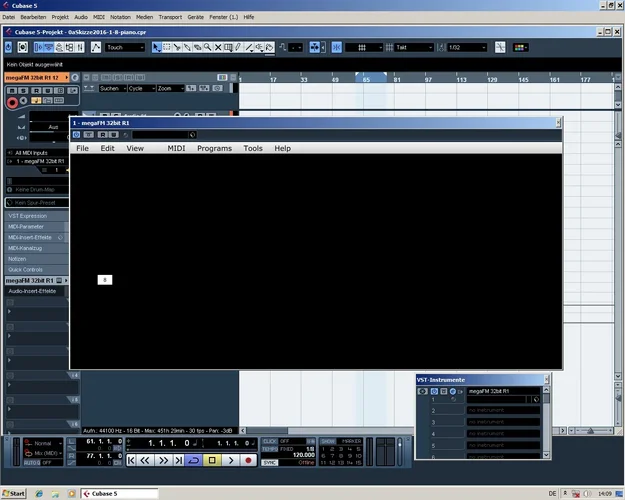Select the Time Warp tool
The height and width of the screenshot is (500, 625).
228,47
